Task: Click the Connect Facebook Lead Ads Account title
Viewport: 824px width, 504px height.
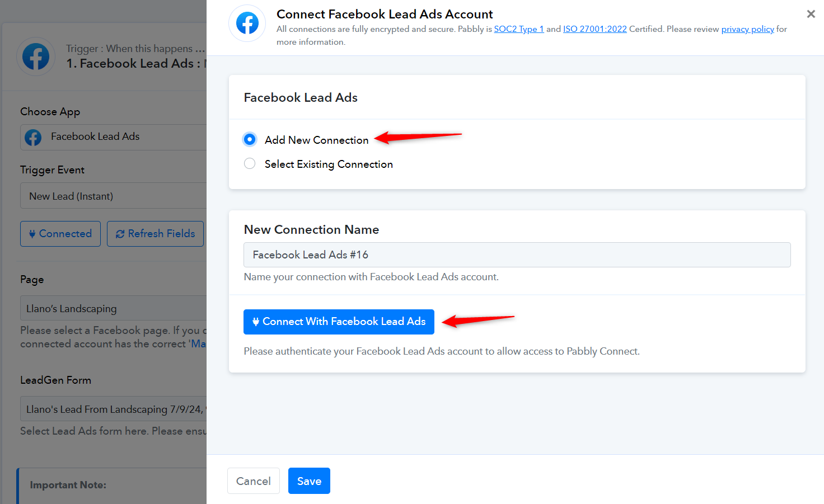Action: (x=385, y=14)
